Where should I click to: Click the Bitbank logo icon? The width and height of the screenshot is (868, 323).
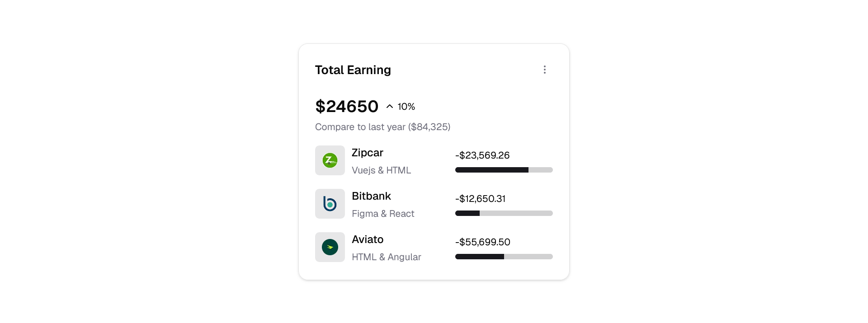330,204
